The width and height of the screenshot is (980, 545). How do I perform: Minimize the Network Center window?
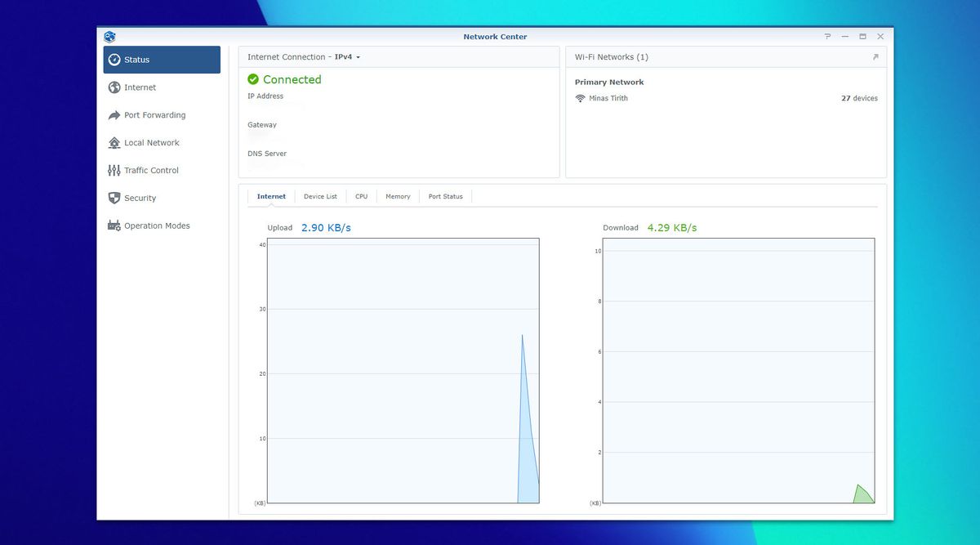click(845, 37)
